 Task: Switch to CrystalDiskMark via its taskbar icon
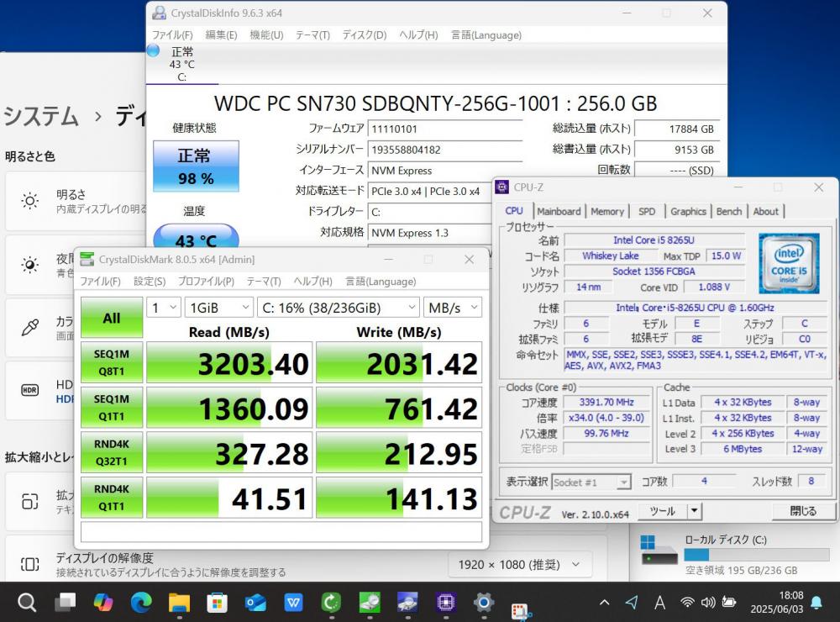pyautogui.click(x=370, y=603)
